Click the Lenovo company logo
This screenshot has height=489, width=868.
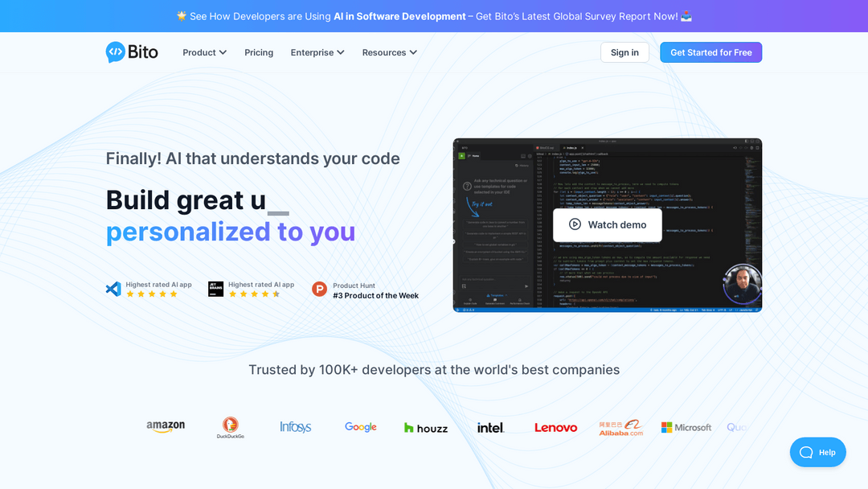click(x=555, y=427)
